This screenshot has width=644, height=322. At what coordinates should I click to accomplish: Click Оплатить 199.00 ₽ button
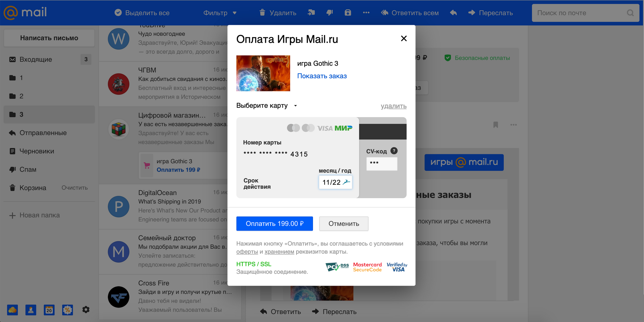pos(275,224)
